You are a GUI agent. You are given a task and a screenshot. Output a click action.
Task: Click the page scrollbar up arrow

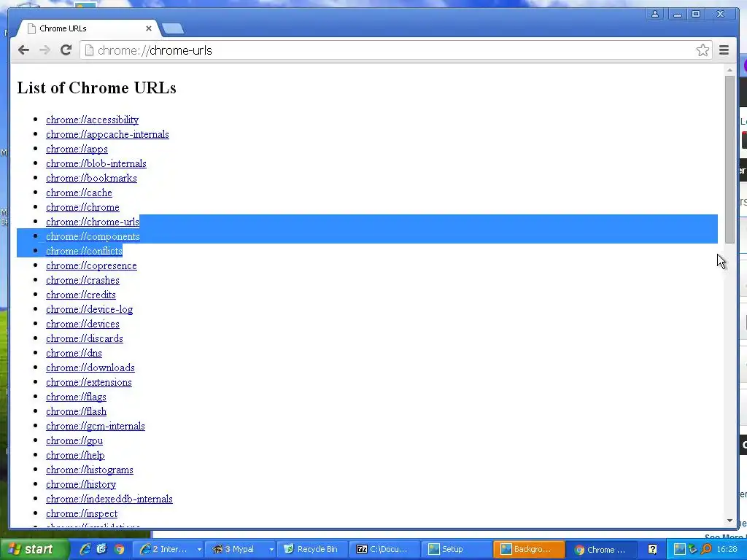click(x=729, y=71)
